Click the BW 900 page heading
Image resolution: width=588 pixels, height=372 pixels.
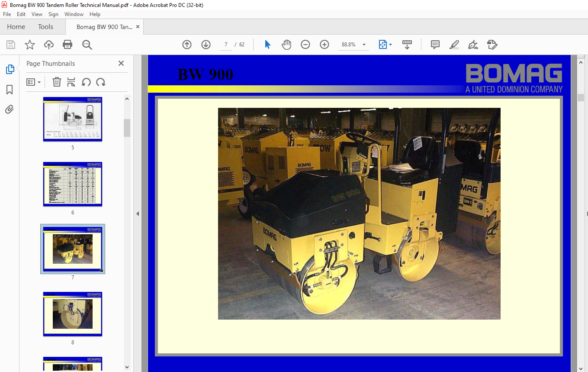[206, 74]
